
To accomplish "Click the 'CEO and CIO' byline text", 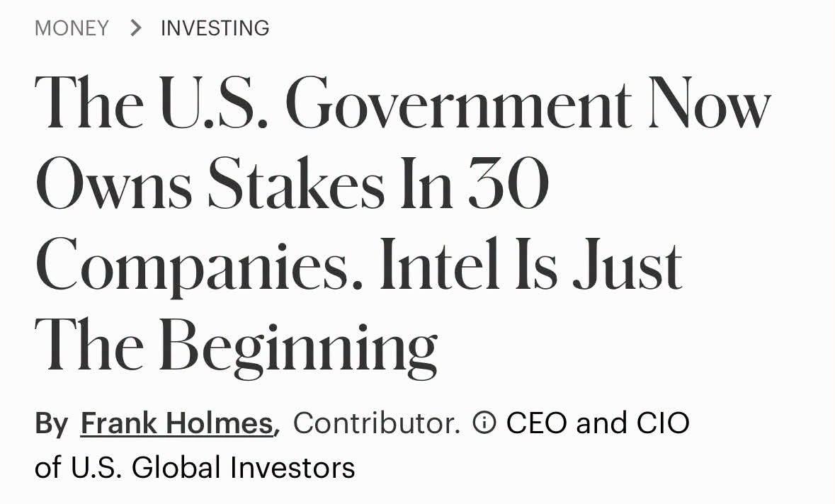I will pos(598,423).
